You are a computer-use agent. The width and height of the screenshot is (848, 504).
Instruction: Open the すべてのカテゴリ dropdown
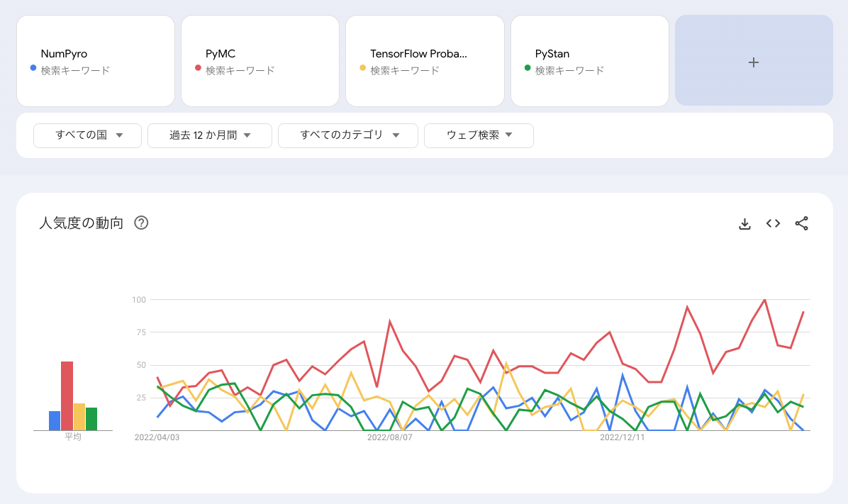[348, 135]
